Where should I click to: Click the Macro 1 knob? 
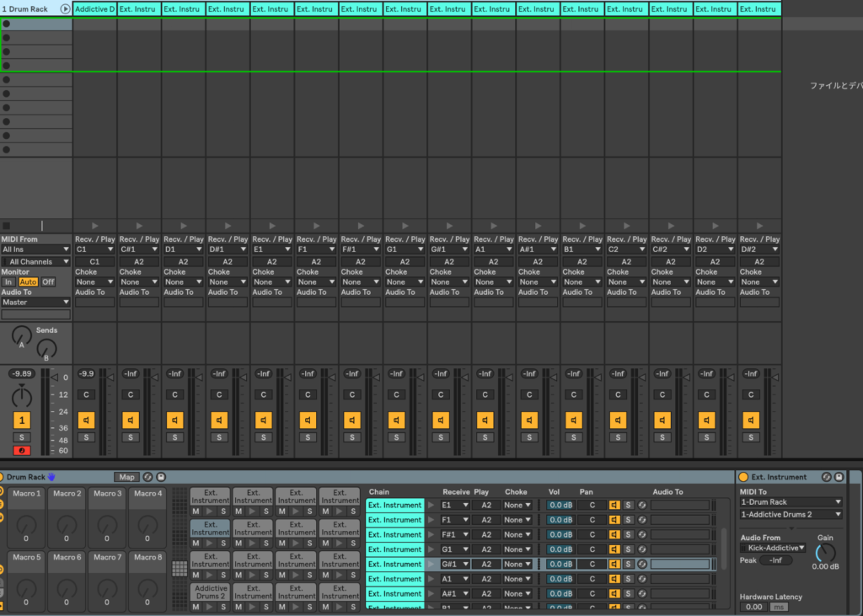click(x=26, y=524)
